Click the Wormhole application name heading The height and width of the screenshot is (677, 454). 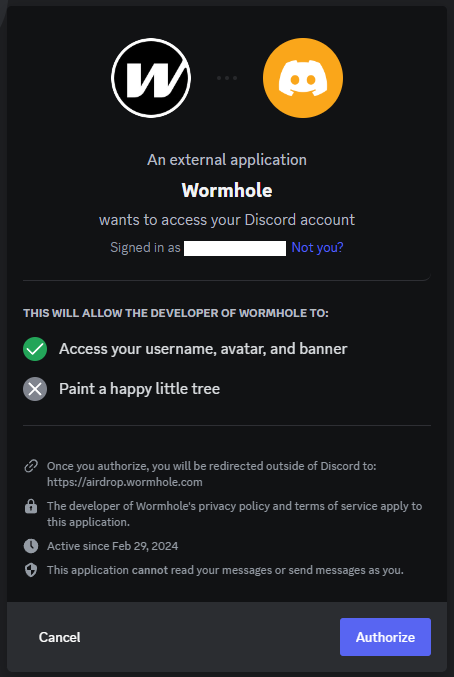[227, 190]
